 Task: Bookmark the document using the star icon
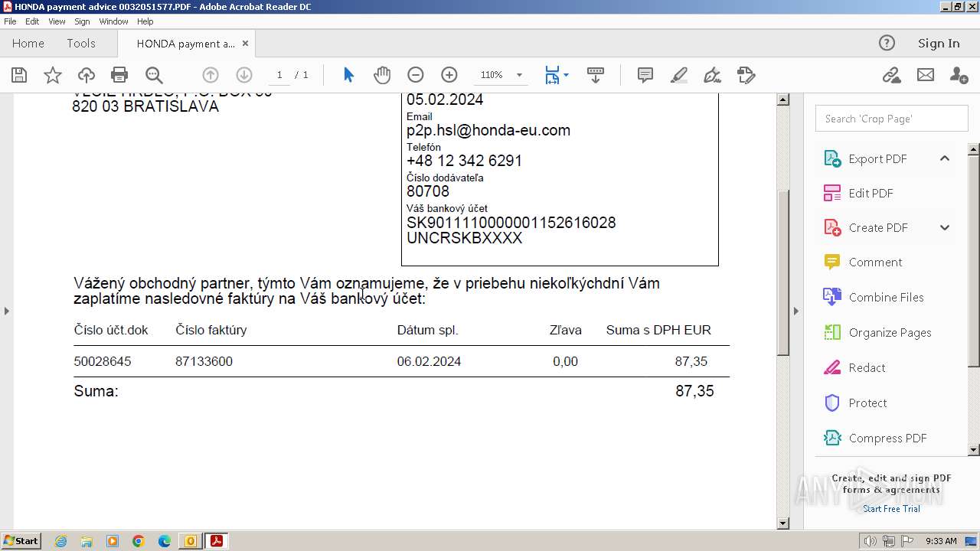pyautogui.click(x=53, y=75)
